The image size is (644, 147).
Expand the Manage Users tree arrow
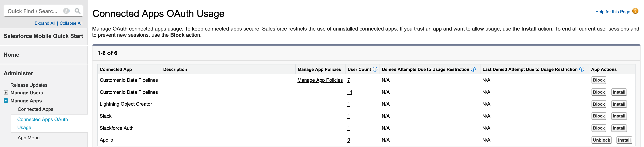click(x=6, y=93)
